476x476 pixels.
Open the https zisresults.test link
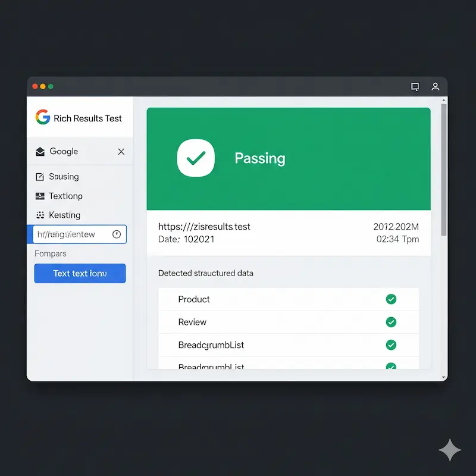click(204, 227)
